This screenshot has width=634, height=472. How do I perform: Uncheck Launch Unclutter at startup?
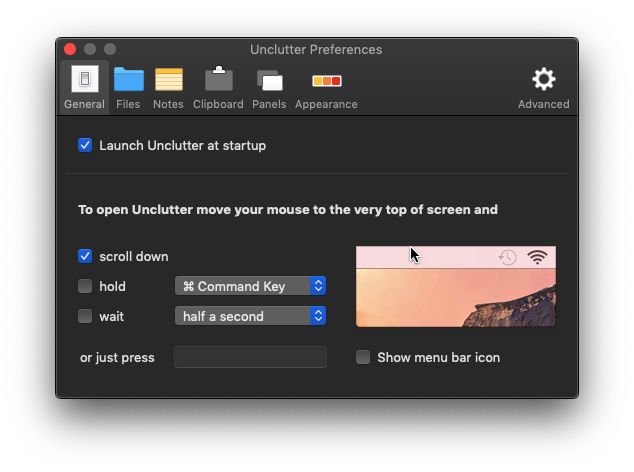point(85,145)
